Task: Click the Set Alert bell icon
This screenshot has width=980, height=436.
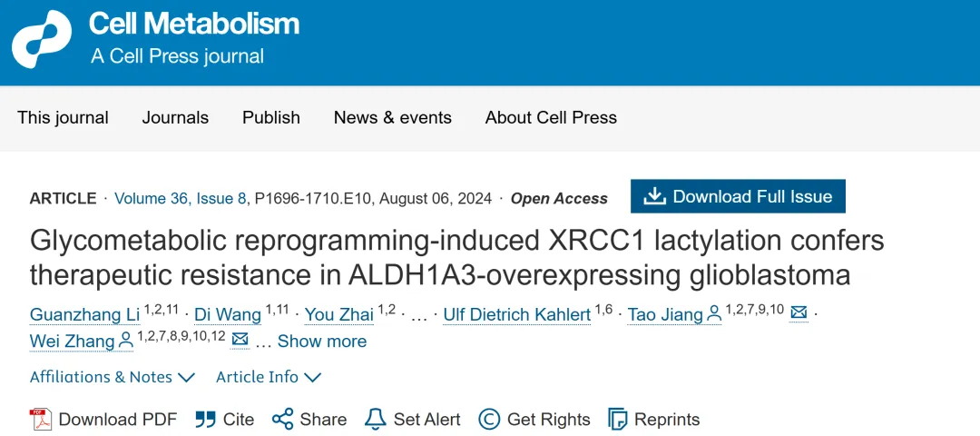Action: [x=375, y=419]
